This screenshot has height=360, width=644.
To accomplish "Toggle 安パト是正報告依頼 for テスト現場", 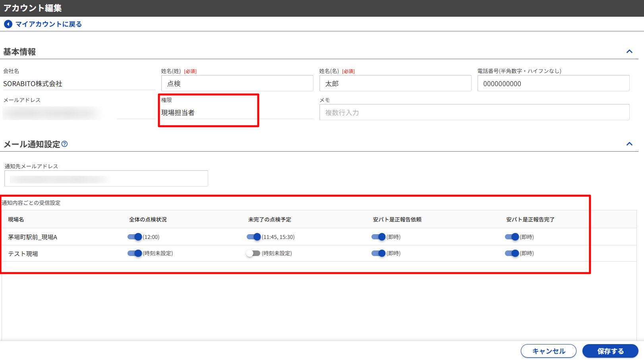I will [378, 253].
